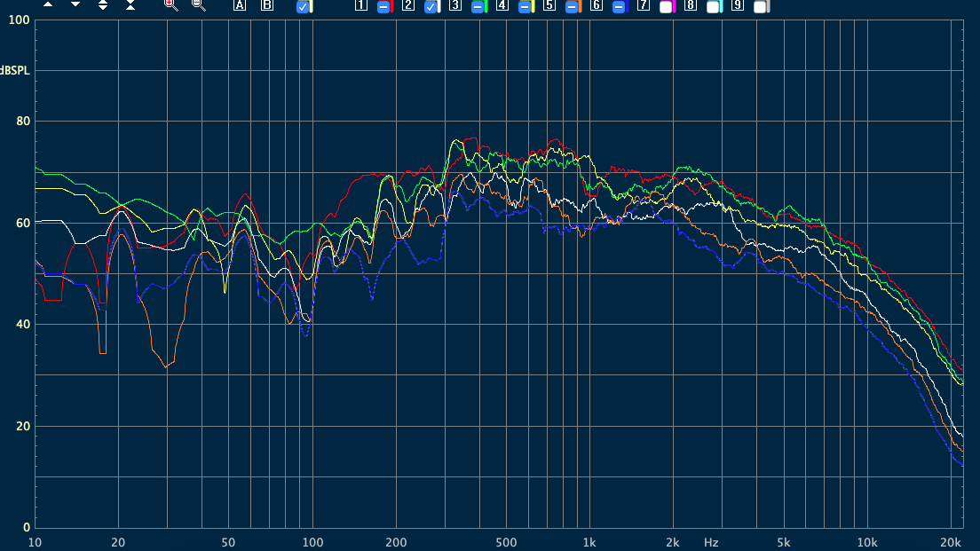Click the 80 value on the dB axis
The width and height of the screenshot is (980, 551).
pyautogui.click(x=22, y=122)
